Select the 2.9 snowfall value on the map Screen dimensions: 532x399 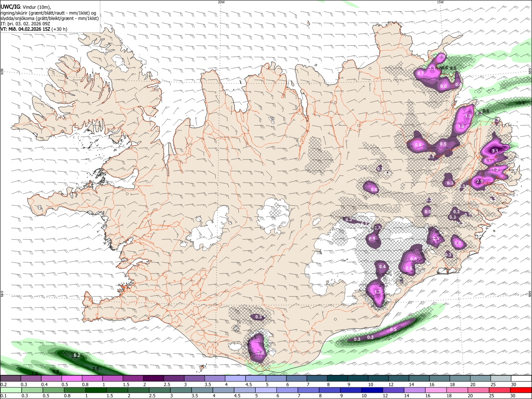point(479,182)
